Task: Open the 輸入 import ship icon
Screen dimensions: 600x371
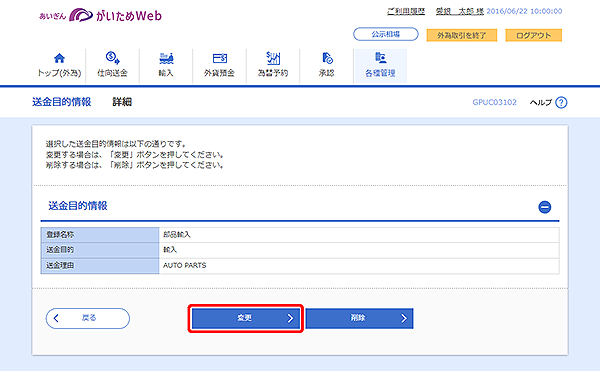Action: 166,58
